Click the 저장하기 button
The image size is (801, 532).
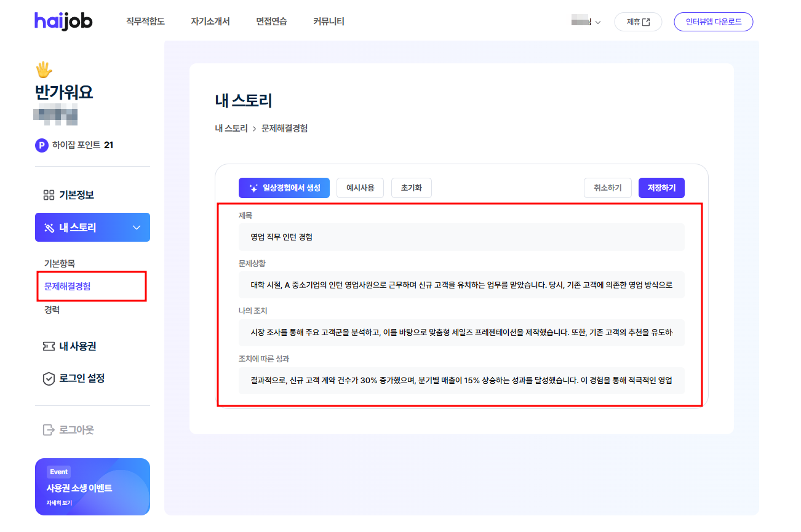(x=661, y=188)
